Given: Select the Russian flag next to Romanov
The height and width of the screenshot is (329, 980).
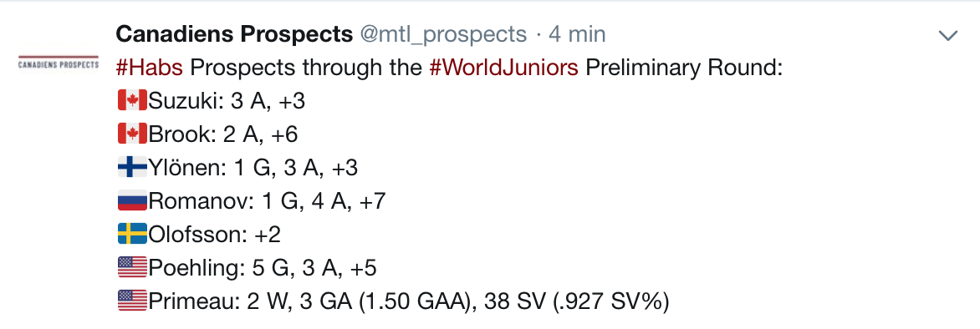Looking at the screenshot, I should coord(132,201).
